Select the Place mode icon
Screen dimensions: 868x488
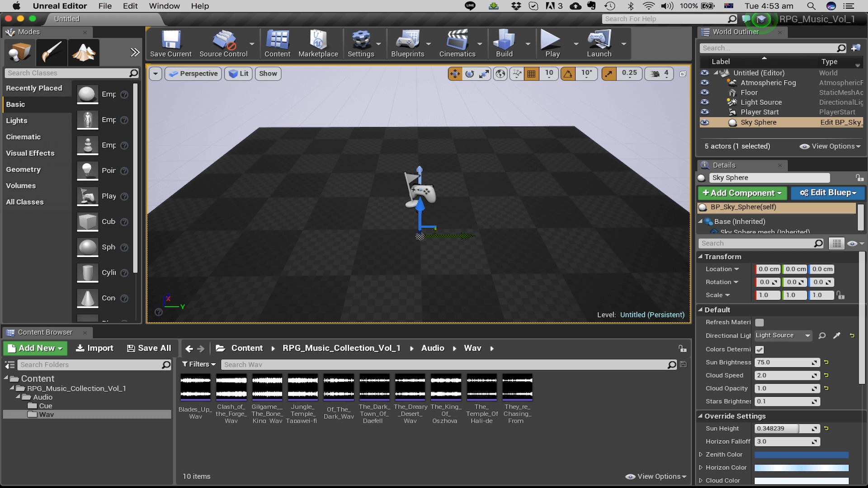[x=19, y=53]
